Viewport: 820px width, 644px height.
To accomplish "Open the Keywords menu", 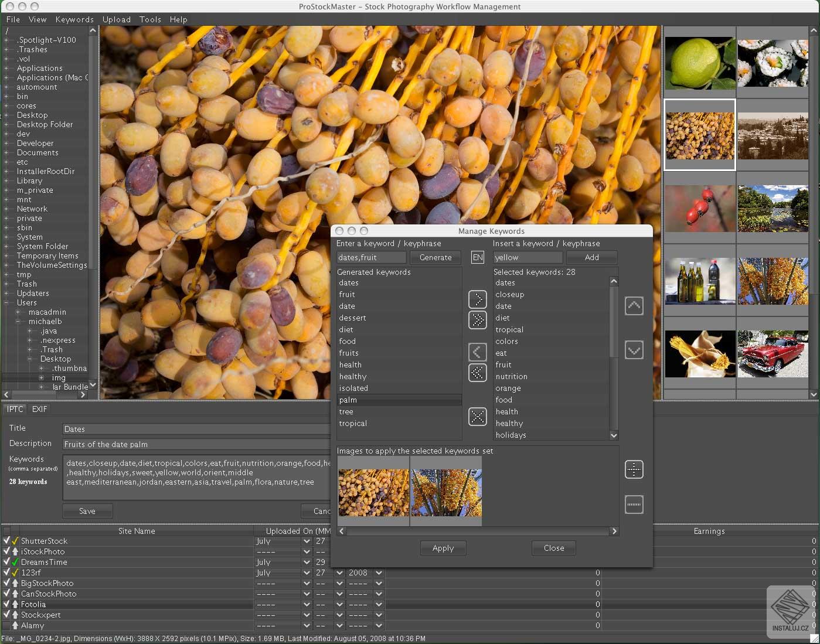I will click(x=74, y=19).
